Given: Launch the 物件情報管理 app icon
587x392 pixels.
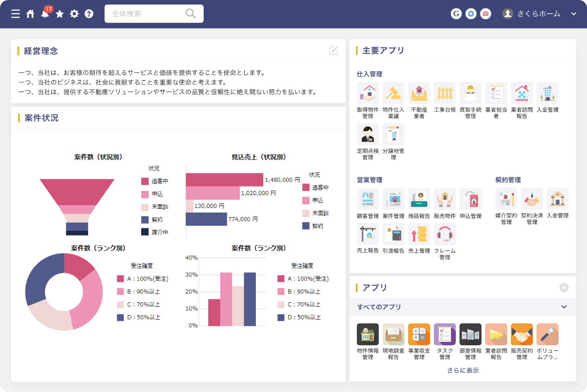Looking at the screenshot, I should [368, 335].
